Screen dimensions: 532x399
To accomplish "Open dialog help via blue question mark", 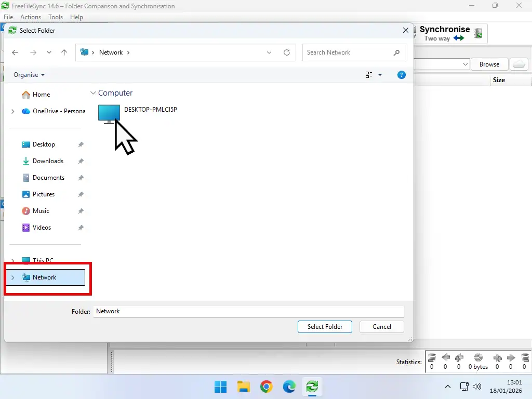I will click(x=401, y=75).
